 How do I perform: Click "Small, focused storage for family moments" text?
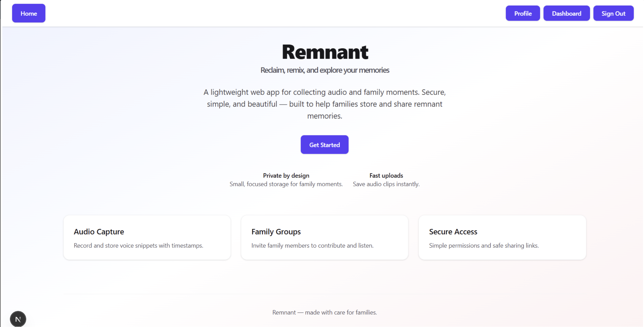pyautogui.click(x=286, y=184)
